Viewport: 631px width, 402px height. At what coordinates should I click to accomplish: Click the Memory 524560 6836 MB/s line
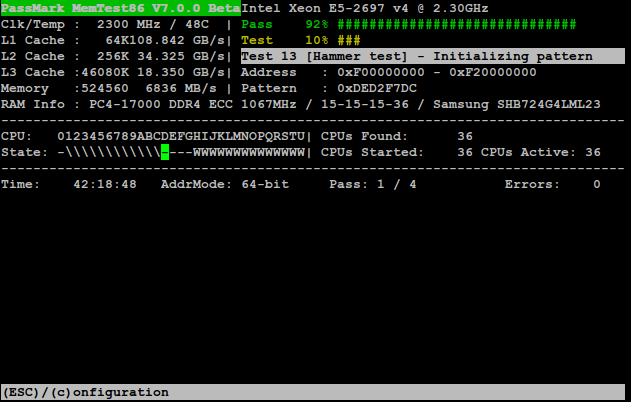[x=109, y=89]
